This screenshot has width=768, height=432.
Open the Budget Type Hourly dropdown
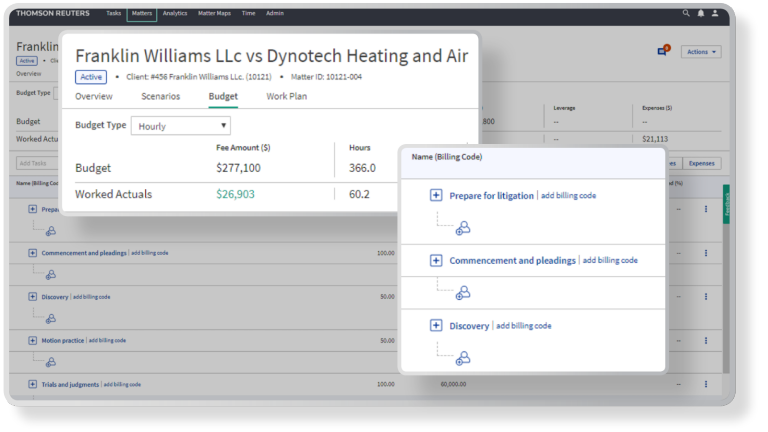pyautogui.click(x=181, y=126)
